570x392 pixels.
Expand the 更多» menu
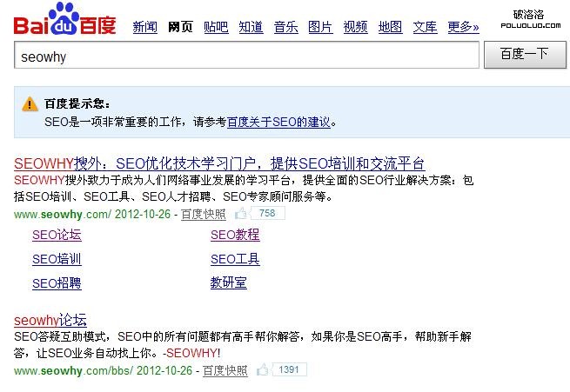(x=463, y=27)
